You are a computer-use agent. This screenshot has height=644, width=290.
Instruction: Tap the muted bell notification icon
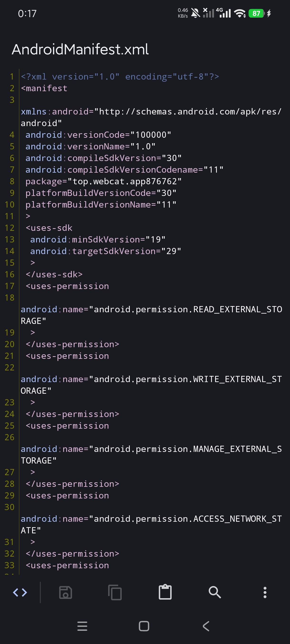(196, 13)
